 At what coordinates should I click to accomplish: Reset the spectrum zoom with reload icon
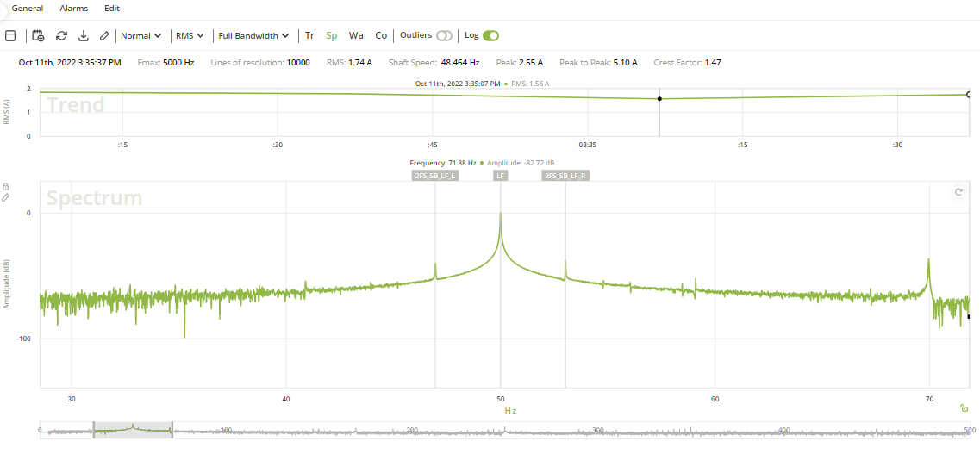[958, 192]
